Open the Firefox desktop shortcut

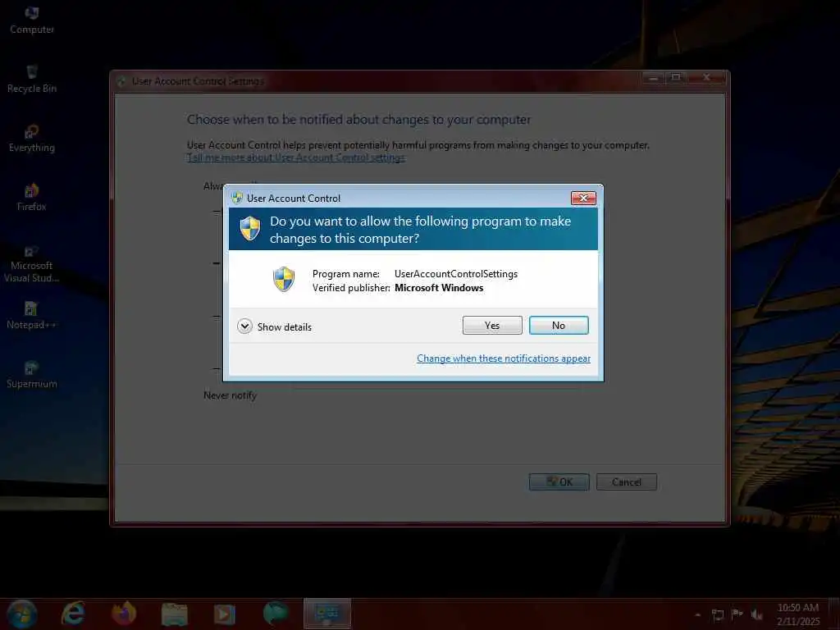click(32, 198)
